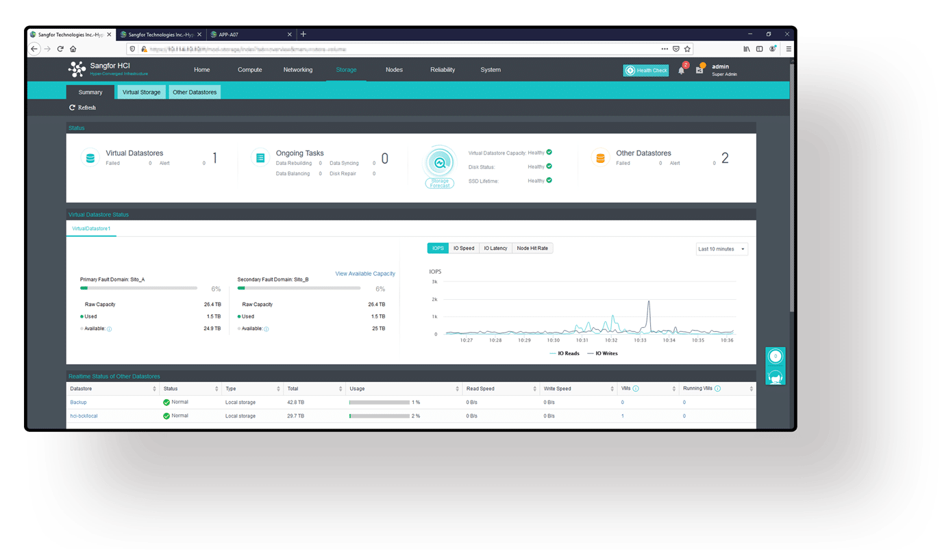The height and width of the screenshot is (560, 942).
Task: Sort by the Datastore column arrows
Action: point(154,389)
